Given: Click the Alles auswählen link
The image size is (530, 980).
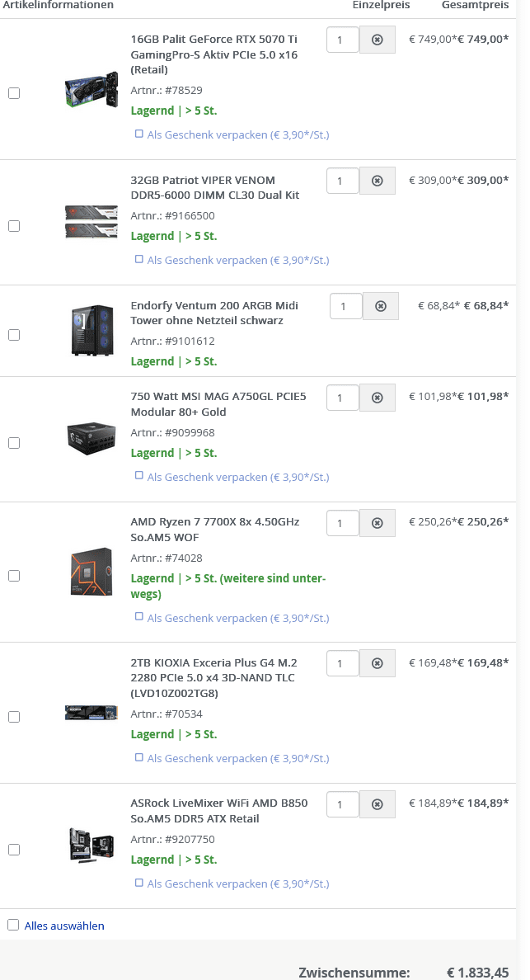Looking at the screenshot, I should [x=64, y=926].
